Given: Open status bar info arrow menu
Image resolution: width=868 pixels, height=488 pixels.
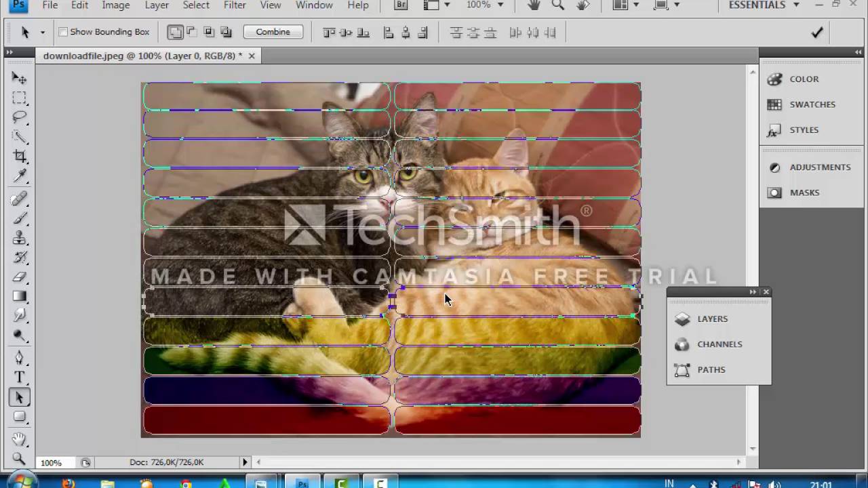Looking at the screenshot, I should pos(245,462).
